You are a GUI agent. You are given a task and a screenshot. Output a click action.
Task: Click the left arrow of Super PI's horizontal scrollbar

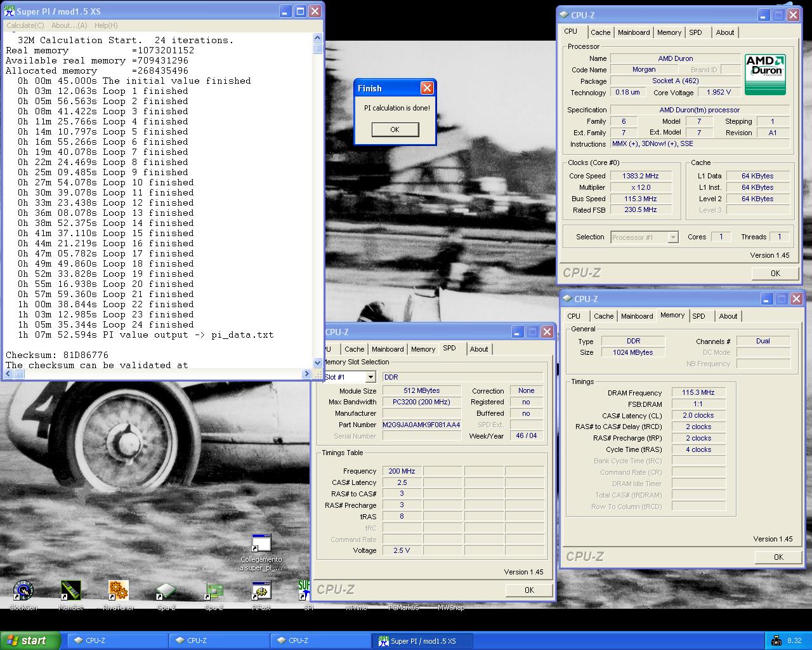(x=10, y=374)
